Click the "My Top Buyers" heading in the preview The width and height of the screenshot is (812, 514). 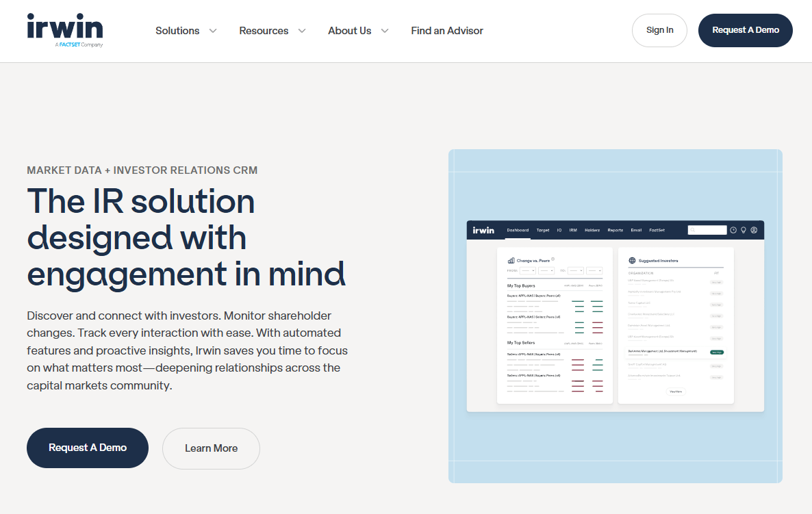pyautogui.click(x=521, y=285)
